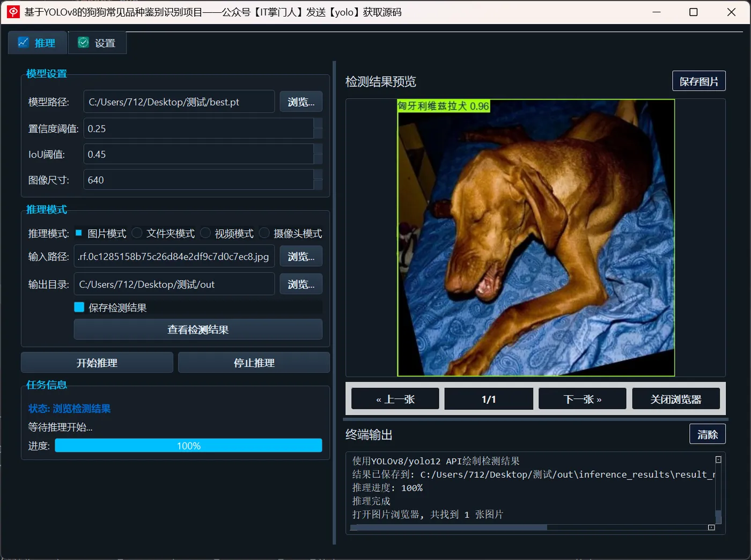Click the detected dog result image
Viewport: 751px width, 560px height.
click(x=536, y=238)
